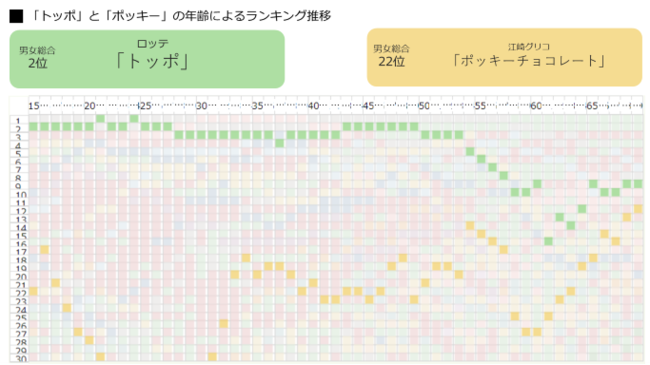Screen dimensions: 650x365
Task: Click the 江崎グリコ maker label
Action: coord(529,47)
